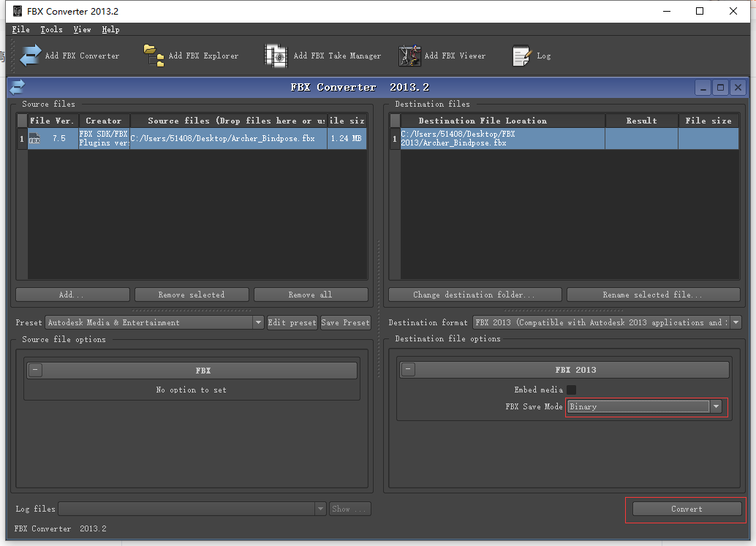Click Edit preset button

coord(292,322)
